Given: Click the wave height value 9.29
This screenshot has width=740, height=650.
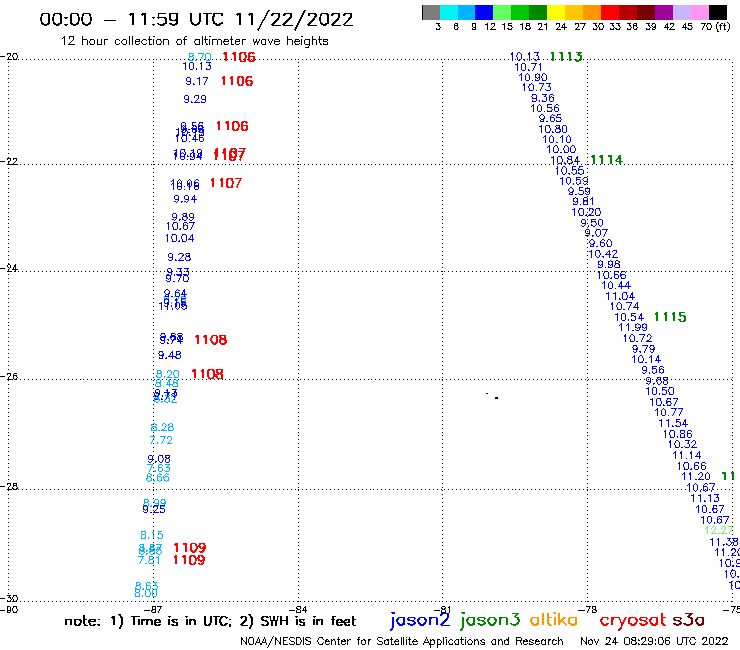Looking at the screenshot, I should (195, 99).
